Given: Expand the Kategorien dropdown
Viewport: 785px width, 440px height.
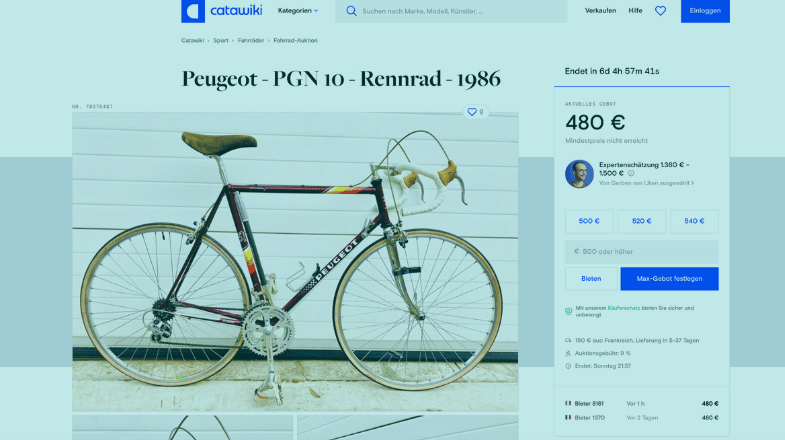Looking at the screenshot, I should (x=298, y=11).
